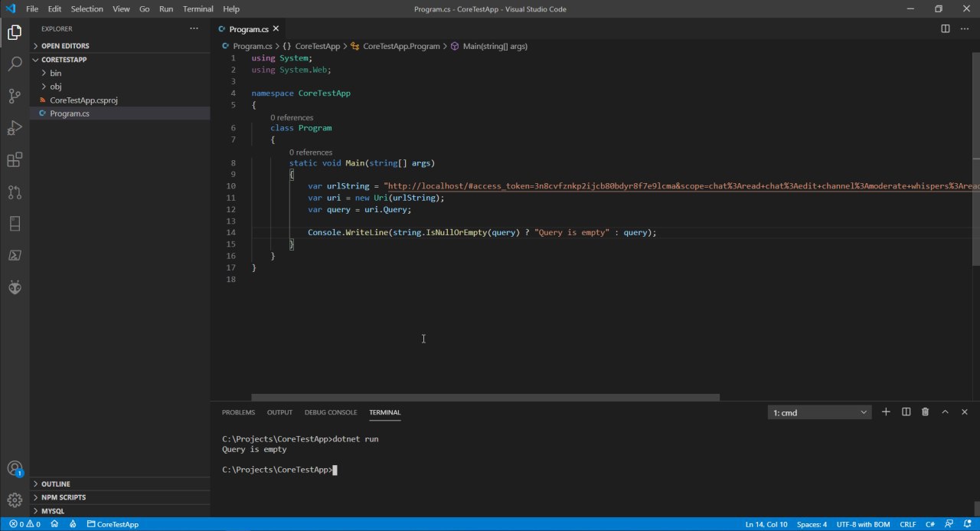Change indentation via 'Spaces: 4'
Viewport: 980px width, 531px height.
click(x=812, y=524)
